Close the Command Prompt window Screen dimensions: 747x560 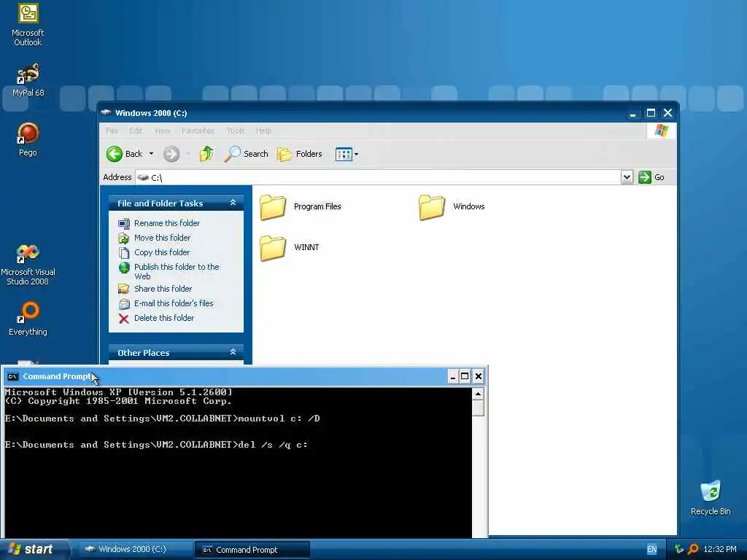pyautogui.click(x=479, y=377)
